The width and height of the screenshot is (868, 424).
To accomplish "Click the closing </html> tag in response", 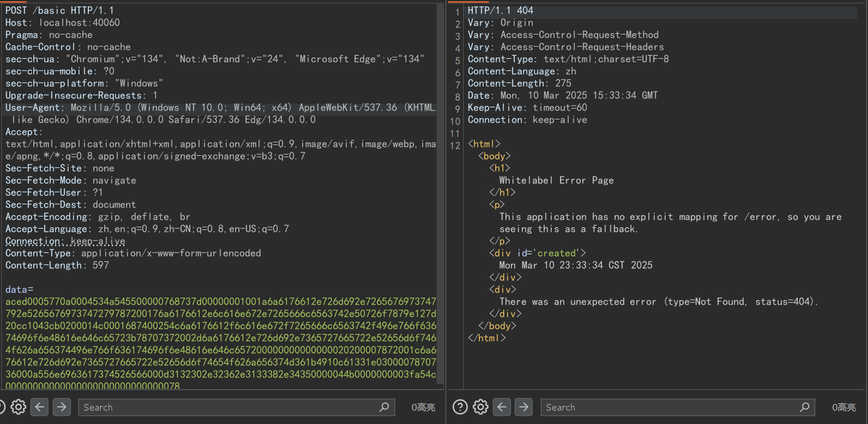I will coord(487,338).
